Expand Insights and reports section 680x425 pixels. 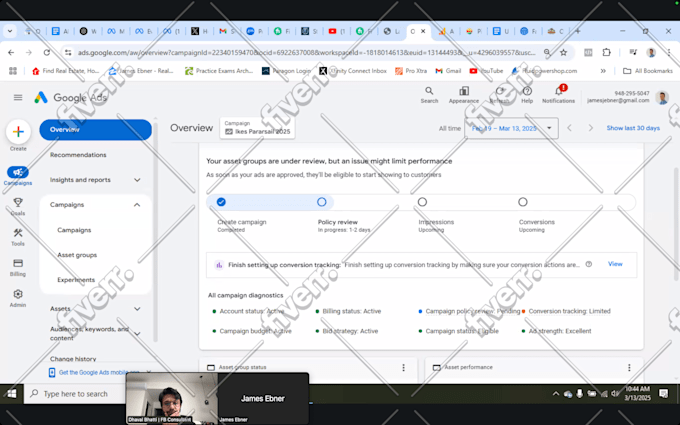(x=137, y=180)
